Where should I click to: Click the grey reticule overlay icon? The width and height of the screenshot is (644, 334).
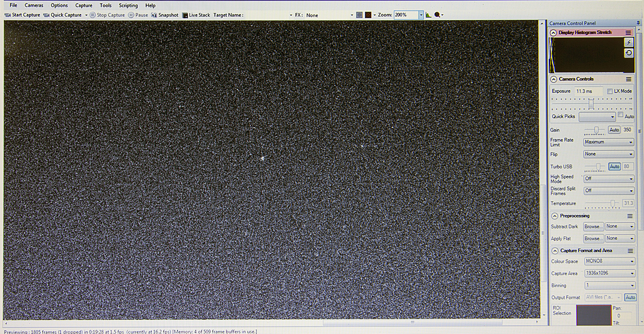coord(359,15)
